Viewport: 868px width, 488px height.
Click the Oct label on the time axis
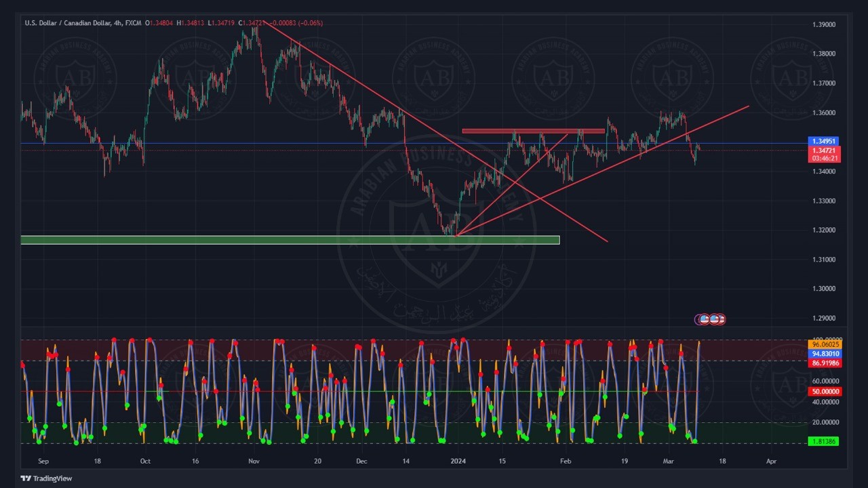pyautogui.click(x=145, y=461)
